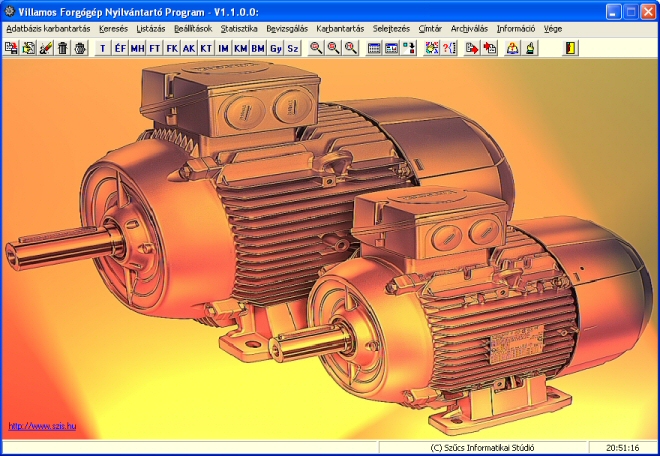The image size is (660, 456).
Task: Click the Sz toolbar button
Action: [x=293, y=48]
